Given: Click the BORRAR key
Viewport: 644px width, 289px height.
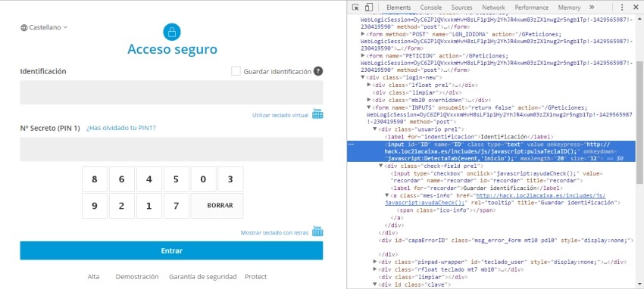Looking at the screenshot, I should (217, 206).
